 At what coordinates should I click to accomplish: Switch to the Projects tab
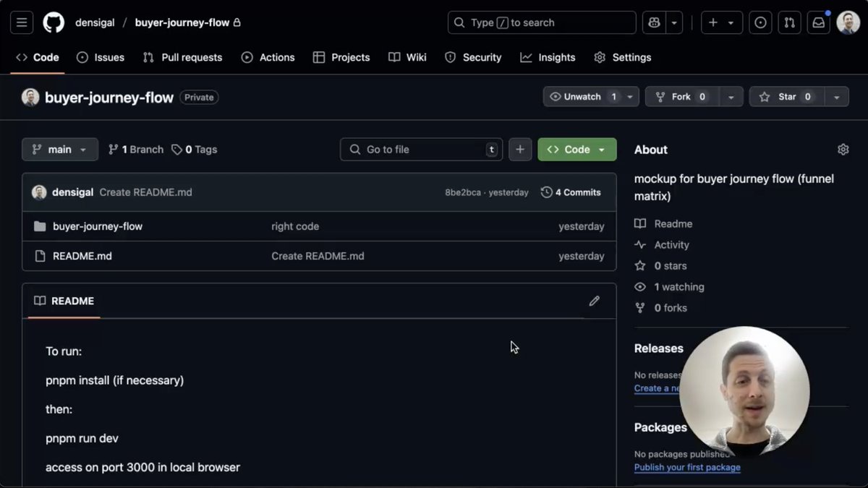coord(341,57)
